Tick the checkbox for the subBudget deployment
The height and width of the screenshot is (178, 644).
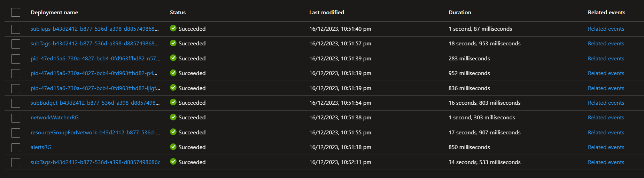[x=16, y=103]
